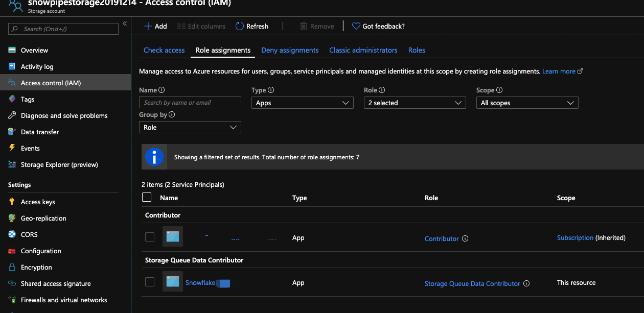Click the blue information icon in results banner
644x313 pixels.
pyautogui.click(x=154, y=157)
